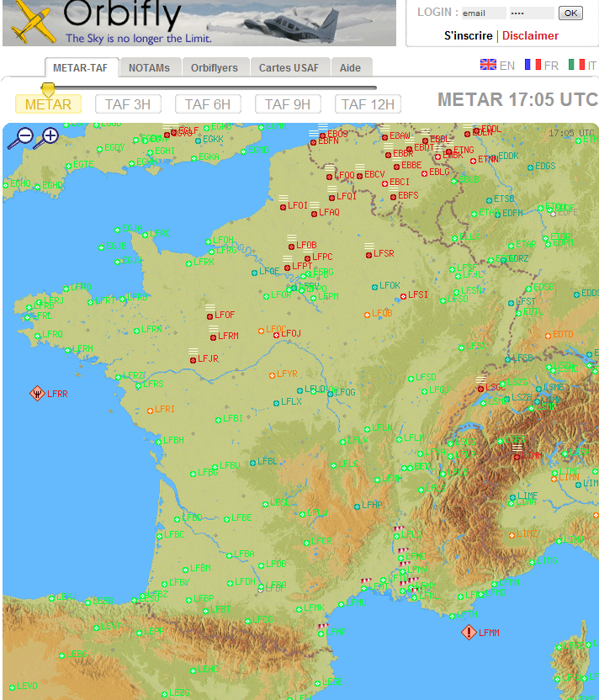Viewport: 599px width, 700px height.
Task: Click the zoom out magnifier icon
Action: (23, 135)
